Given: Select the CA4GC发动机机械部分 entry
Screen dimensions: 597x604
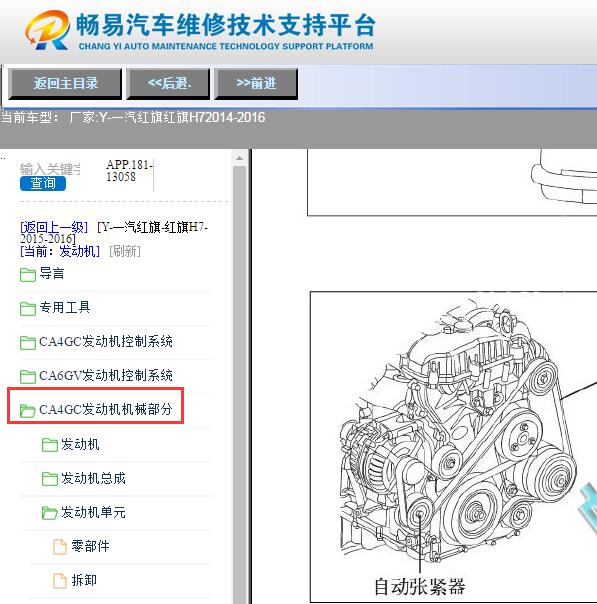Looking at the screenshot, I should (106, 409).
